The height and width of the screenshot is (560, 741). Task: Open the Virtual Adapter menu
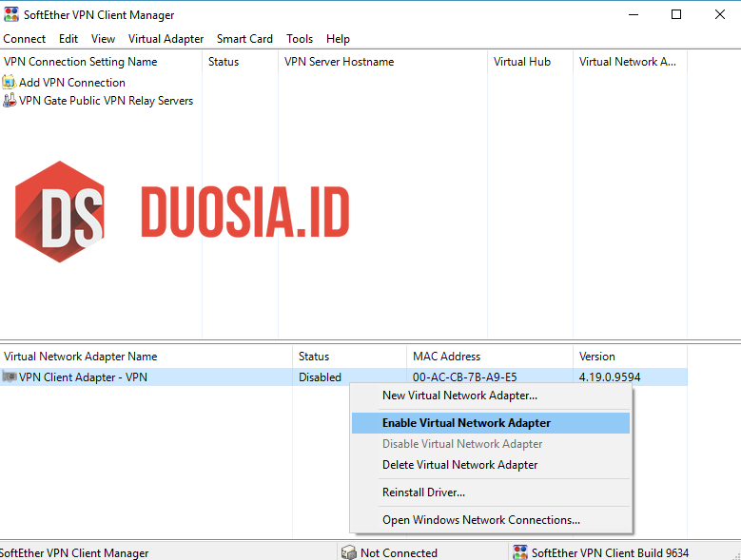[x=166, y=39]
